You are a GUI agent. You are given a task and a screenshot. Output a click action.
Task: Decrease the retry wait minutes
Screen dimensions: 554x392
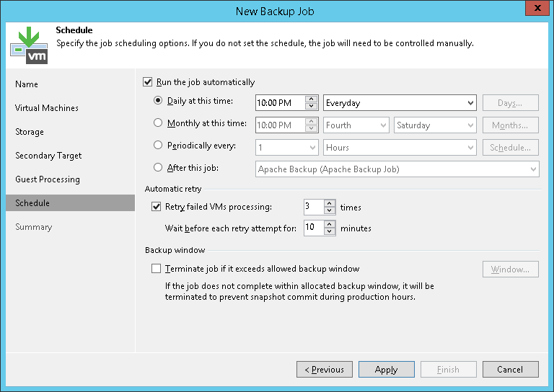[330, 231]
